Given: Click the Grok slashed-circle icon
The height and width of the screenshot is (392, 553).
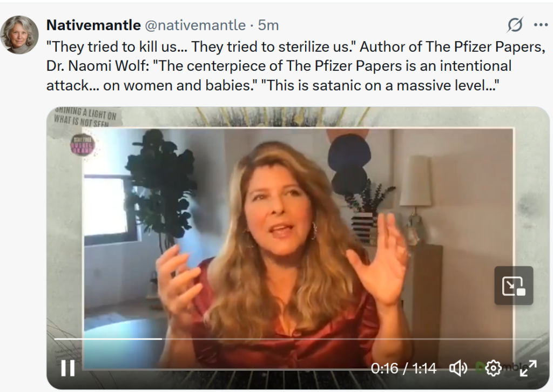Looking at the screenshot, I should pyautogui.click(x=515, y=25).
